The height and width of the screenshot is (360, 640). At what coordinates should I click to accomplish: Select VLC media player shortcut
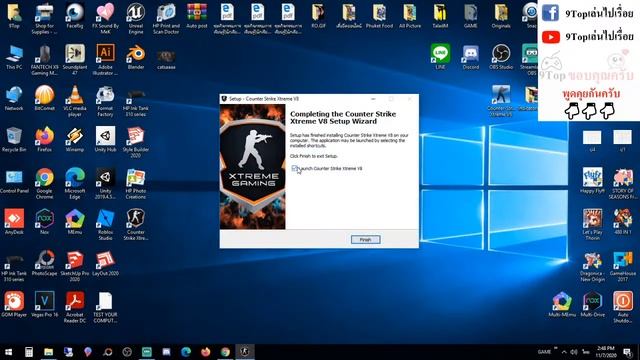click(x=75, y=101)
